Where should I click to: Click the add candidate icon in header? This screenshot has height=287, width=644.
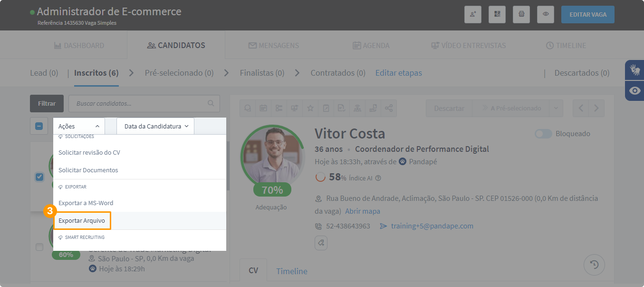click(x=473, y=14)
